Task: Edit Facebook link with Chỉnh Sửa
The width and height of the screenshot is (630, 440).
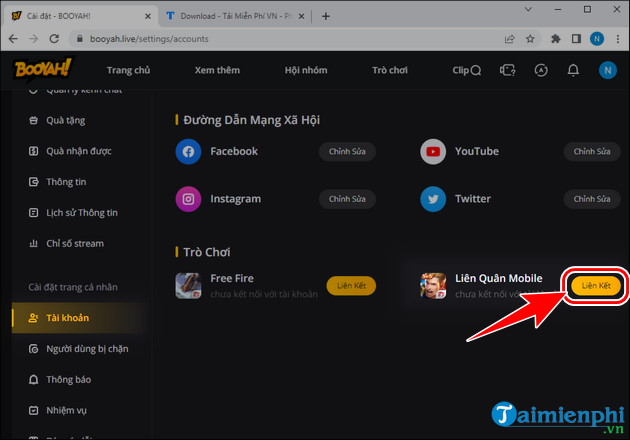Action: [347, 151]
